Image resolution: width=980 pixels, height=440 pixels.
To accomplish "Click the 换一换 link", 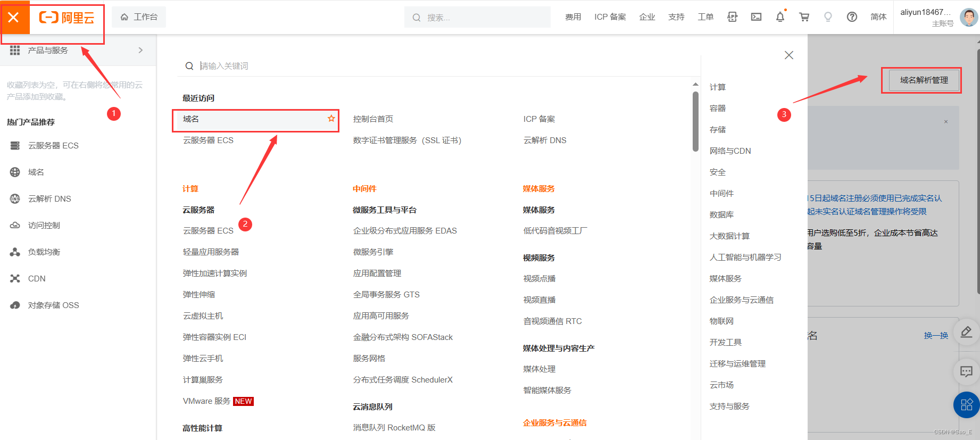I will coord(936,336).
